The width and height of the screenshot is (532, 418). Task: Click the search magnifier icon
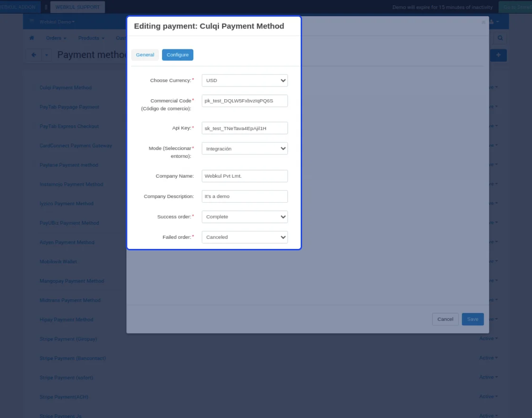point(500,38)
